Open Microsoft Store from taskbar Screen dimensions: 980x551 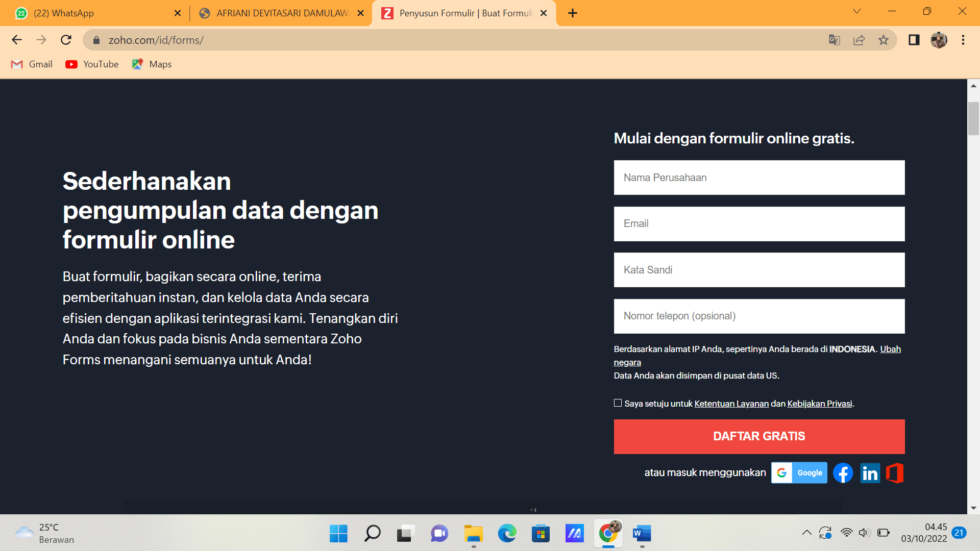541,534
